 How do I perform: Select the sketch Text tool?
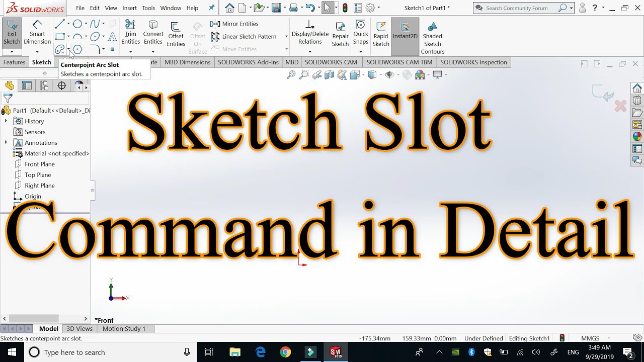point(112,37)
